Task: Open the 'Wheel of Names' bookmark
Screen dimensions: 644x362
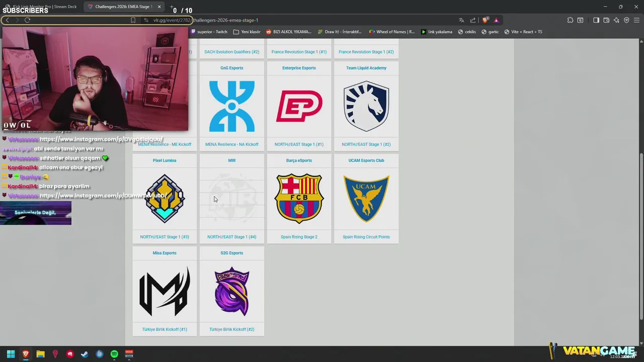Action: [392, 32]
